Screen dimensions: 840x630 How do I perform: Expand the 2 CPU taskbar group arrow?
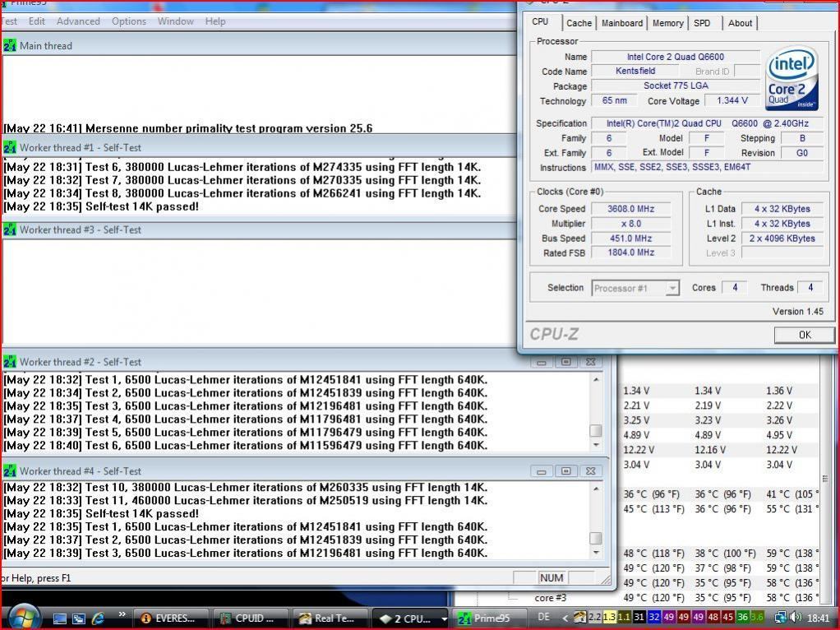pyautogui.click(x=444, y=618)
